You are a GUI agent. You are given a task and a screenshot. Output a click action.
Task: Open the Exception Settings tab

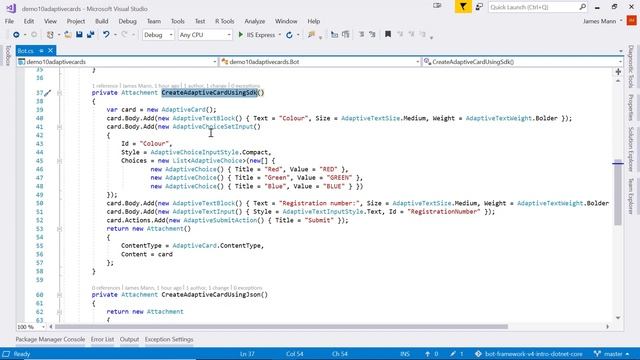pyautogui.click(x=169, y=339)
